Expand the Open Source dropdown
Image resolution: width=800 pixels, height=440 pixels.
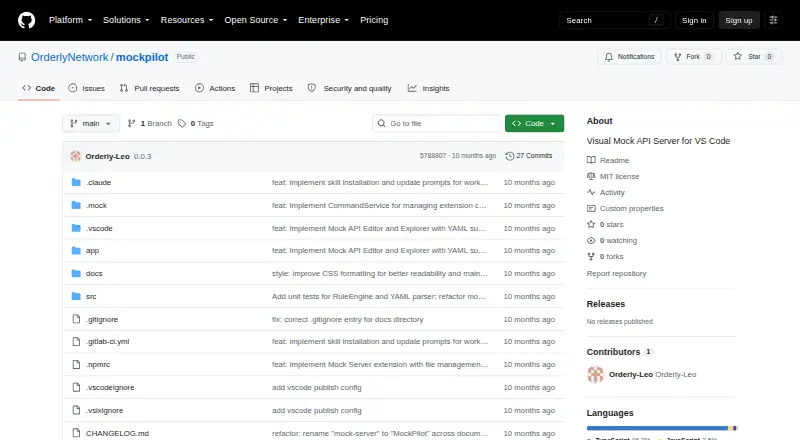point(256,20)
